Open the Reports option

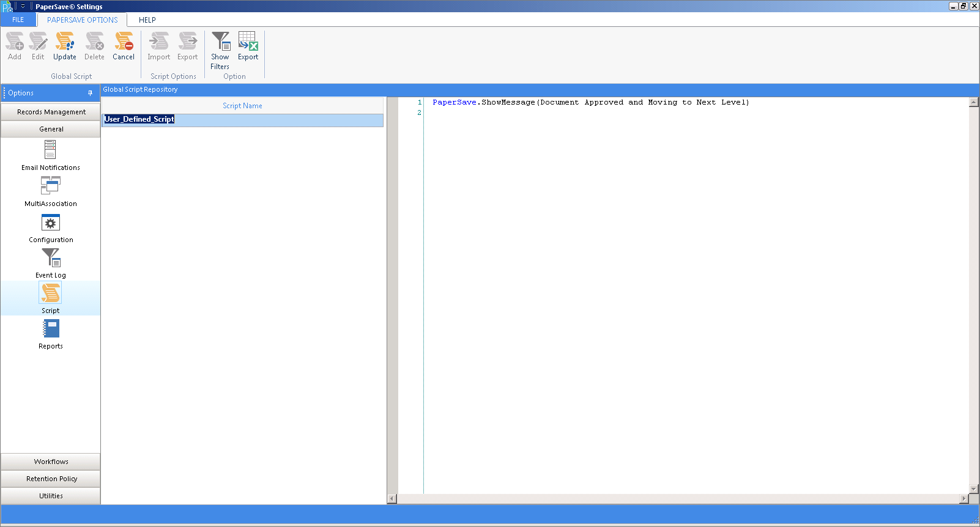coord(51,334)
